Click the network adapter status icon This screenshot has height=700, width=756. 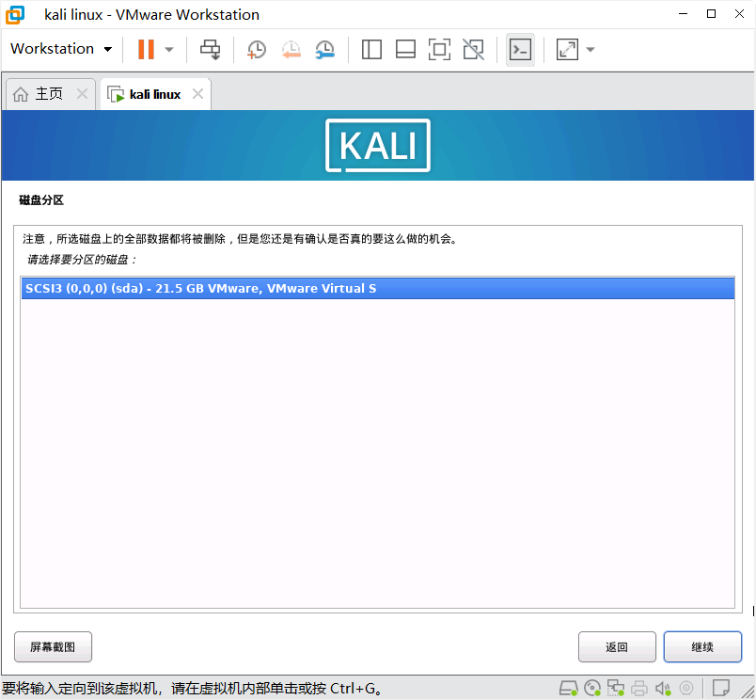[x=616, y=688]
